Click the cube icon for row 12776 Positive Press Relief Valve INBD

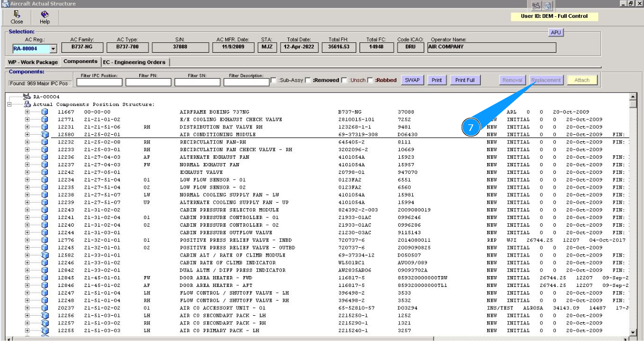[x=45, y=240]
